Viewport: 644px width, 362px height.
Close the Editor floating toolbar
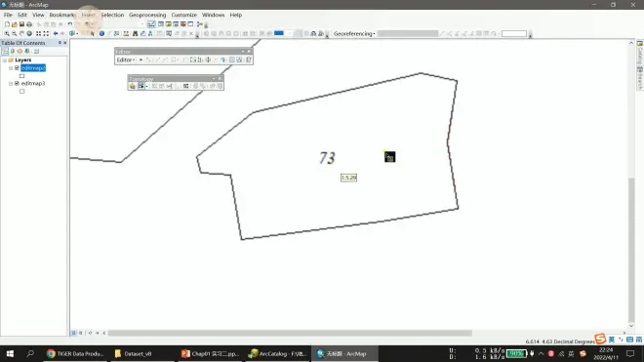tap(249, 52)
